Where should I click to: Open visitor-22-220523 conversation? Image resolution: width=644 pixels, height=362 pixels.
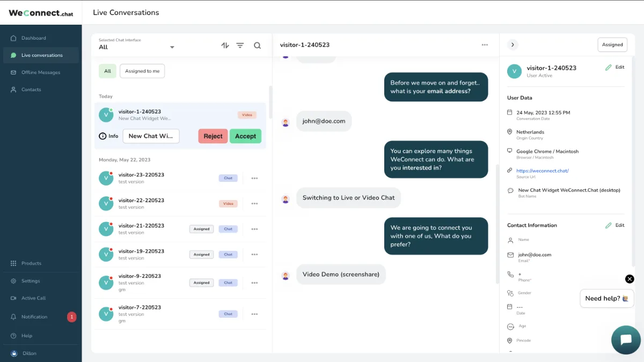tap(180, 204)
